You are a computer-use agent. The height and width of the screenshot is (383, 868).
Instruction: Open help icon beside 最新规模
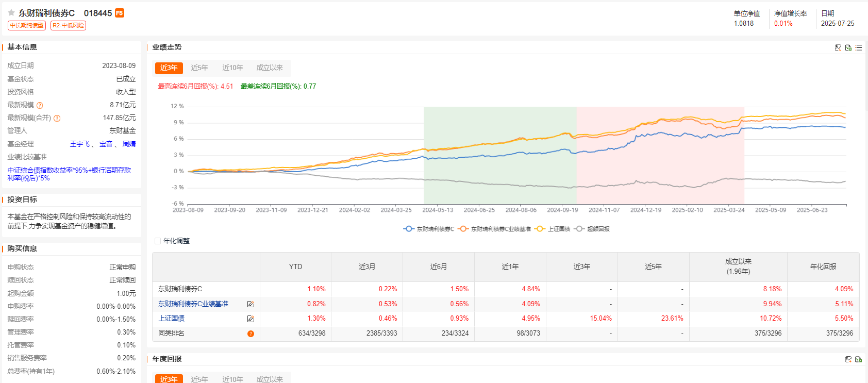pyautogui.click(x=40, y=105)
